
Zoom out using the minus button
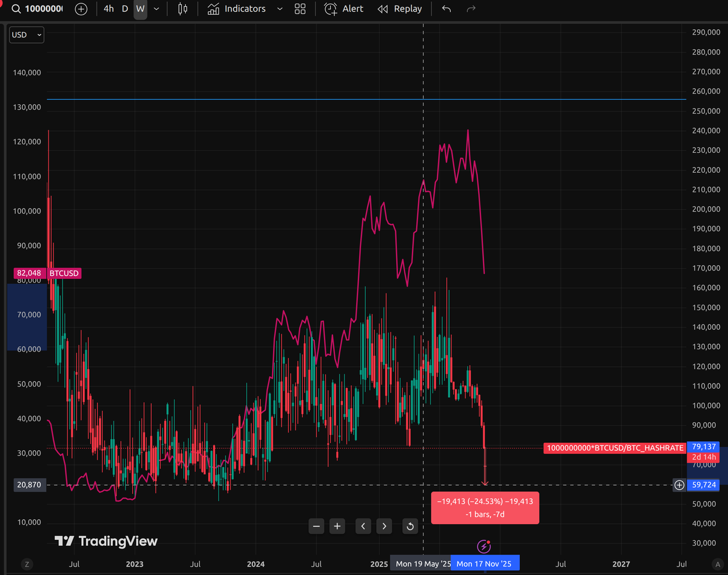click(x=317, y=526)
